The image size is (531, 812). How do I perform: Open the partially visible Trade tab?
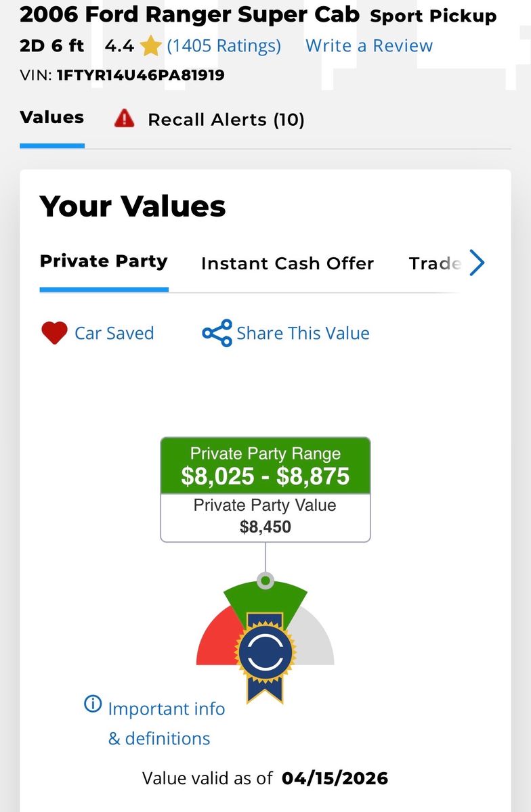tap(435, 263)
